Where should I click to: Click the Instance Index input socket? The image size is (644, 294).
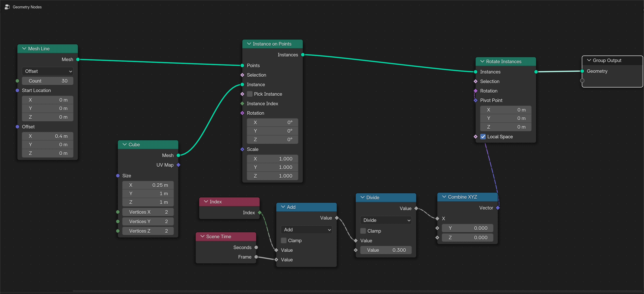242,104
